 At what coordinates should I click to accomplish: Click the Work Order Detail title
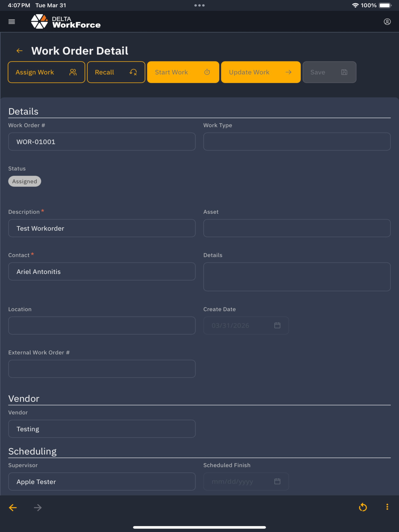[80, 51]
